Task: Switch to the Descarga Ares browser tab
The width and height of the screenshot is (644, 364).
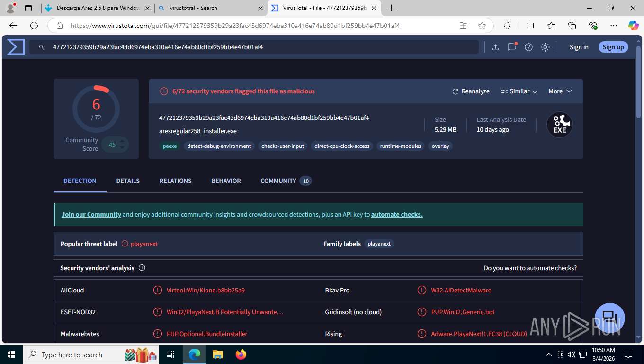Action: tap(98, 8)
